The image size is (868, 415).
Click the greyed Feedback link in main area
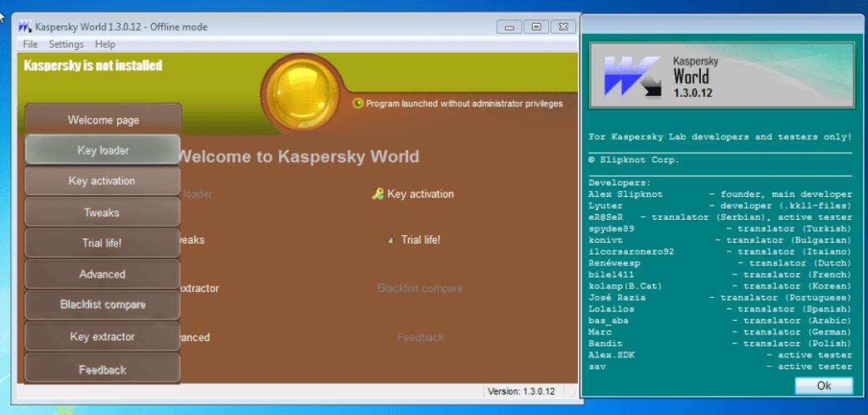point(420,337)
